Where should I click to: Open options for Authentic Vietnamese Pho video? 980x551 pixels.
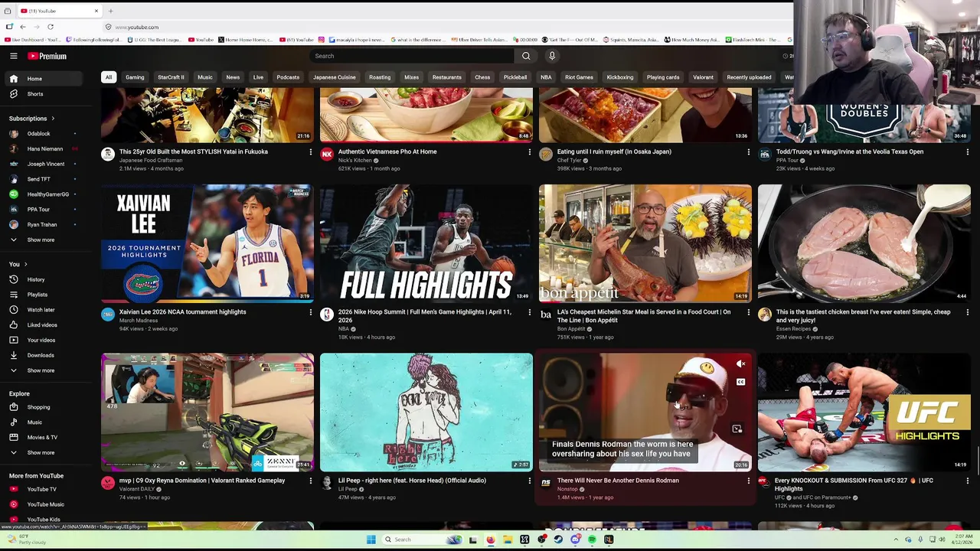click(529, 152)
